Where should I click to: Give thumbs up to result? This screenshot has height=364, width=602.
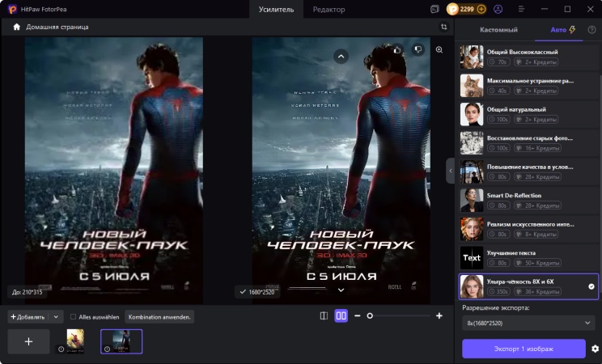[397, 49]
